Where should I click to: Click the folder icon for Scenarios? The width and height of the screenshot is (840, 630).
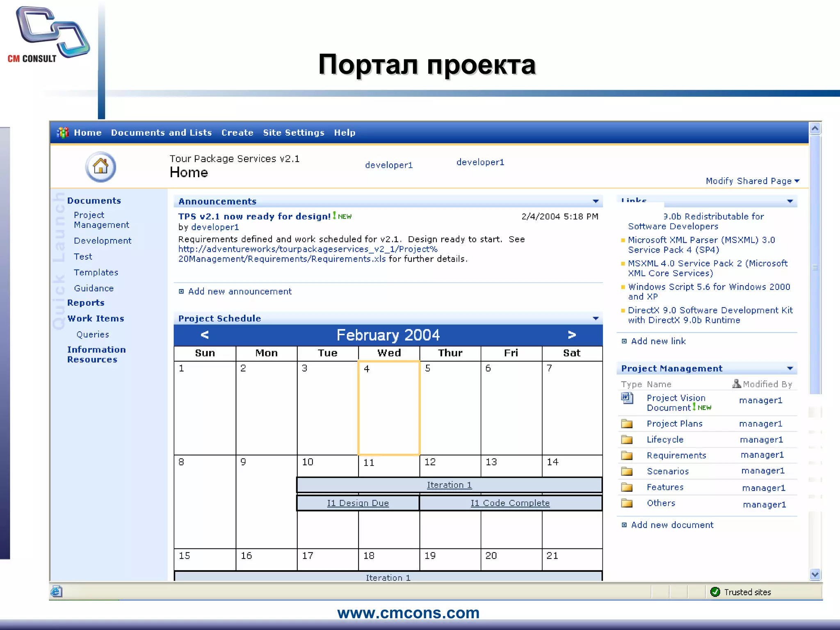(627, 471)
